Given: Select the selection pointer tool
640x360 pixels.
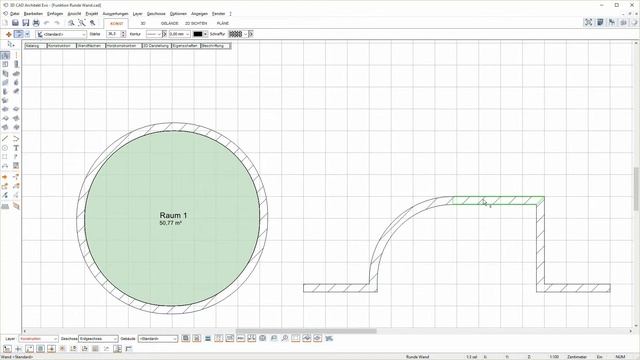Looking at the screenshot, I should (x=11, y=44).
